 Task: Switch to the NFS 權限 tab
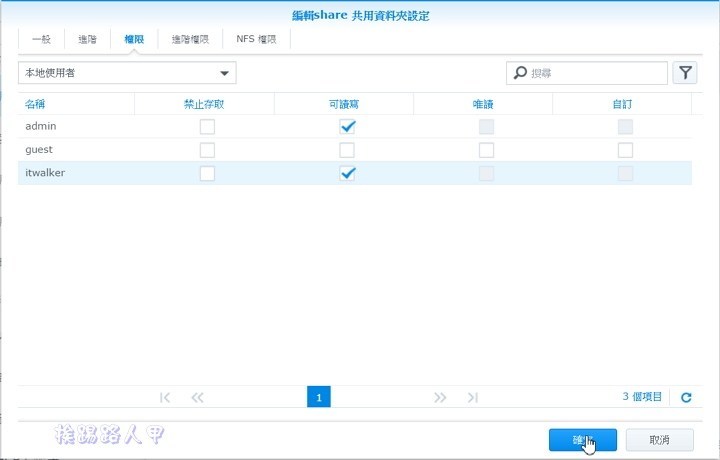pos(255,39)
